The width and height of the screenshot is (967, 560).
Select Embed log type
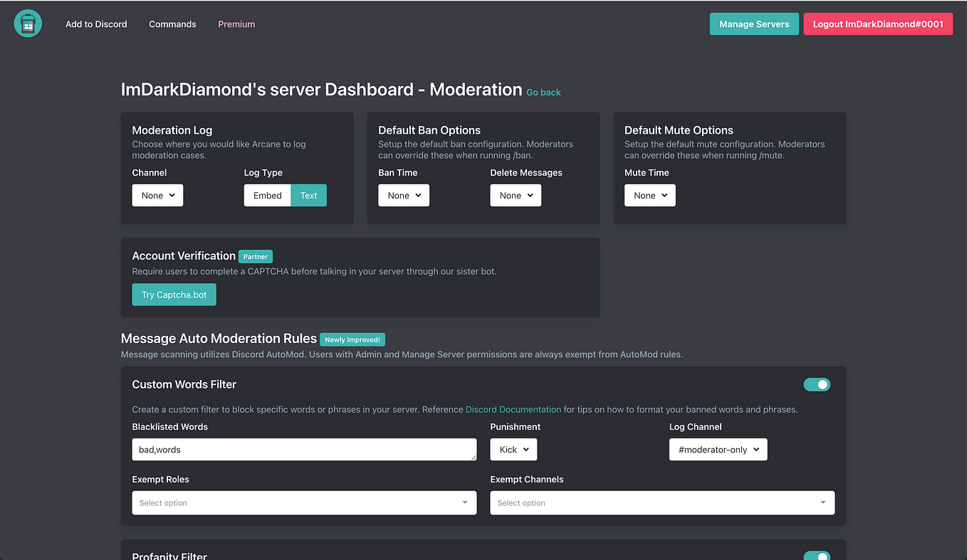click(268, 196)
